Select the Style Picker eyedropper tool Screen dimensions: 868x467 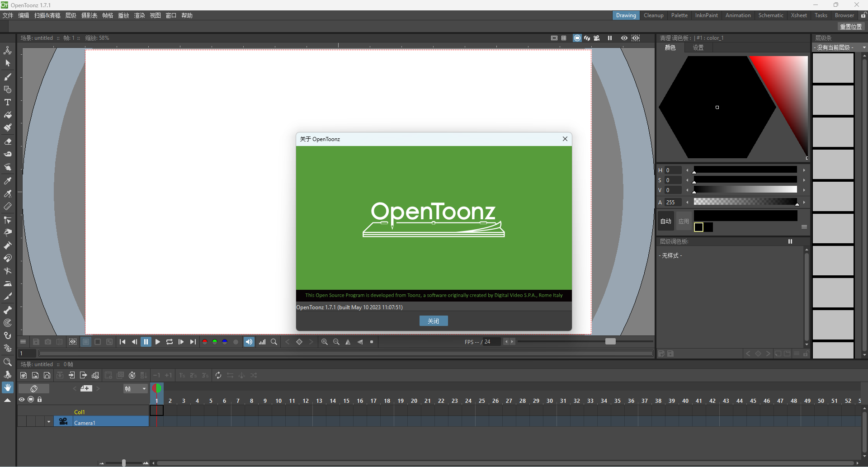(8, 181)
